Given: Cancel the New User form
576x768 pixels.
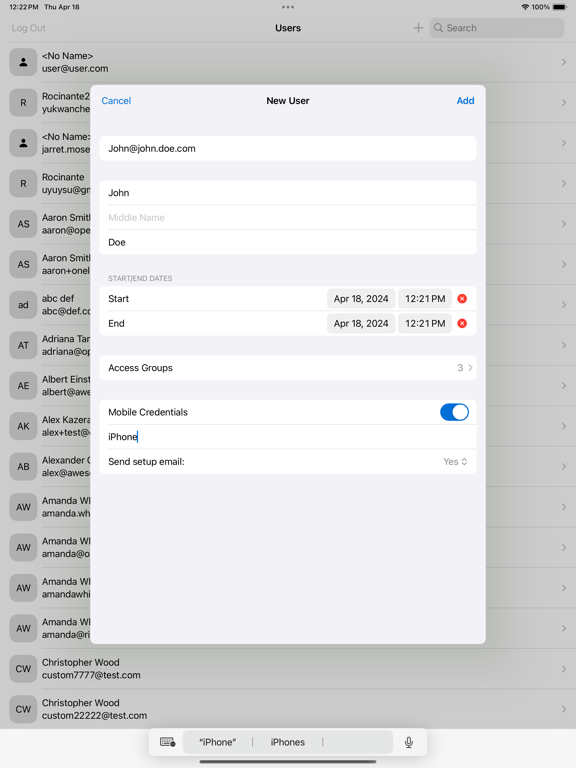Looking at the screenshot, I should point(116,100).
